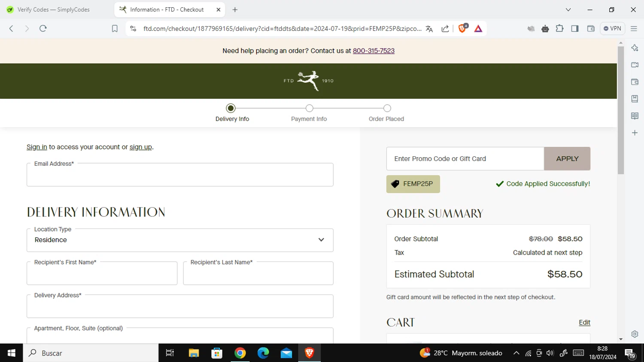Image resolution: width=644 pixels, height=362 pixels.
Task: Open Microsoft Store taskbar icon
Action: [217, 353]
